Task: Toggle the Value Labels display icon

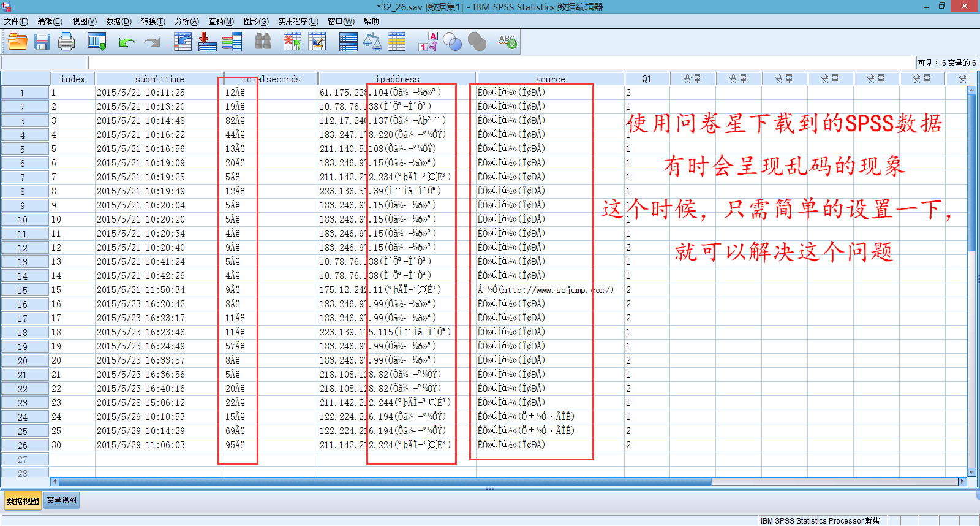Action: coord(428,42)
